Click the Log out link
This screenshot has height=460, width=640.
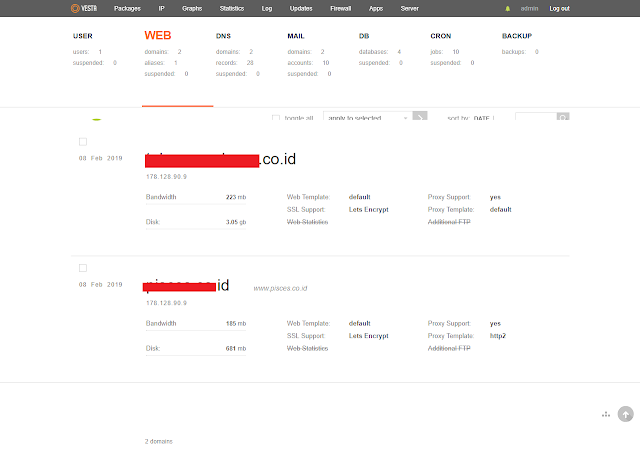(559, 8)
